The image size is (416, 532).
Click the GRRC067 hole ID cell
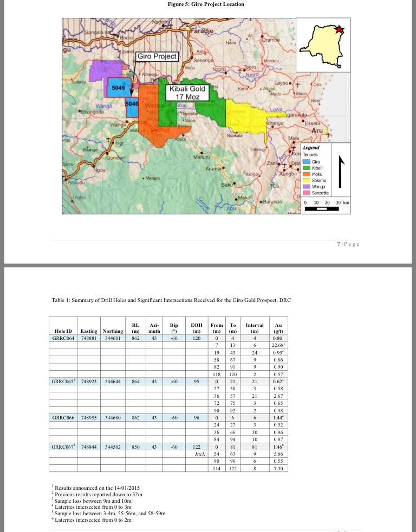63,447
